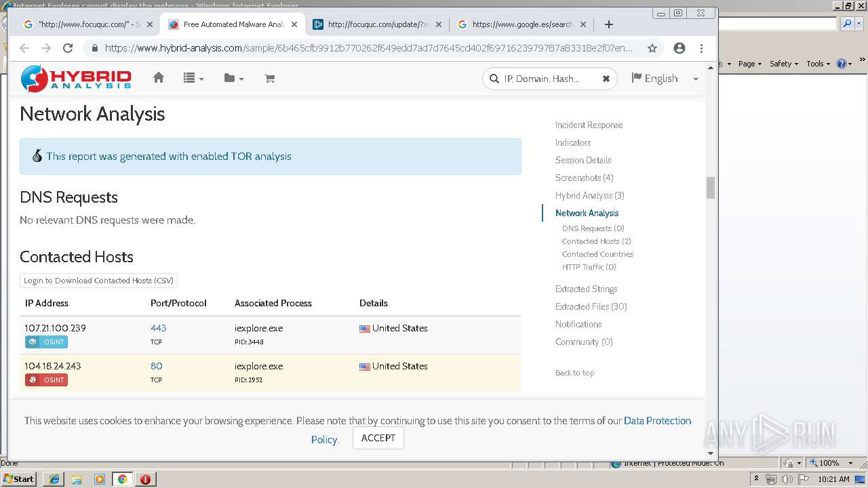Click in the IP, Domain, Hash search field

(549, 79)
